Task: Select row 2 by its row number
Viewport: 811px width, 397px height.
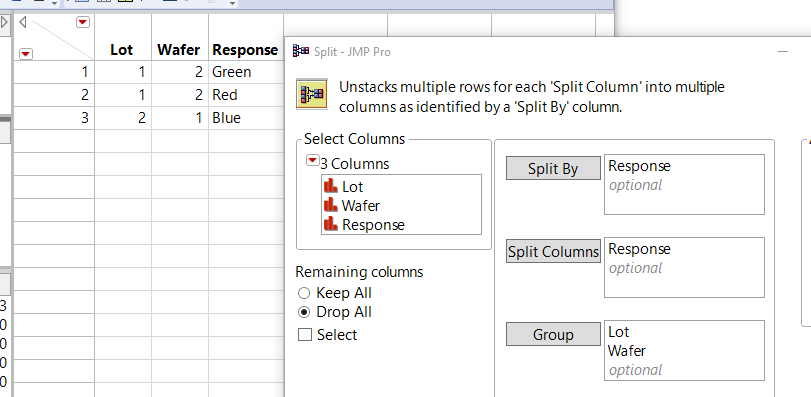Action: [54, 95]
